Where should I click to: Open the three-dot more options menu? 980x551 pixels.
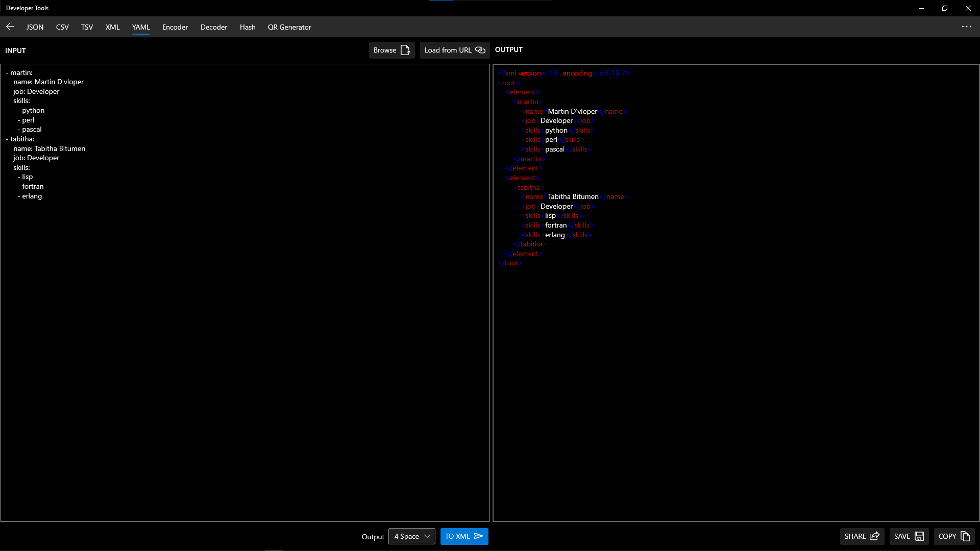[966, 27]
